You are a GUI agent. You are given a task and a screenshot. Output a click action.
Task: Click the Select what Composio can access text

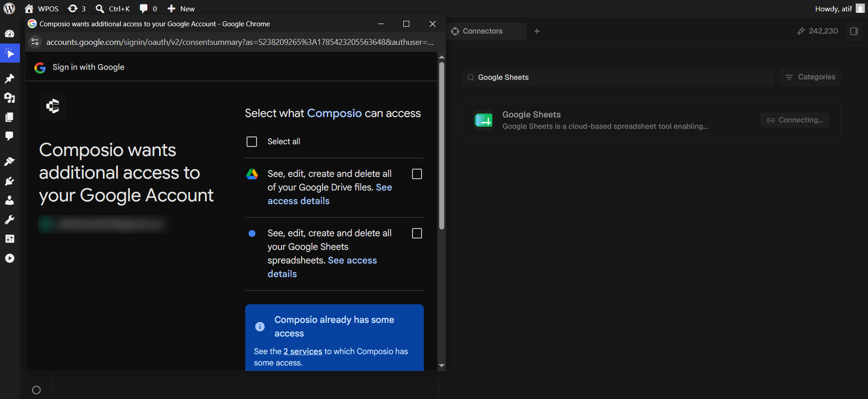click(x=333, y=113)
